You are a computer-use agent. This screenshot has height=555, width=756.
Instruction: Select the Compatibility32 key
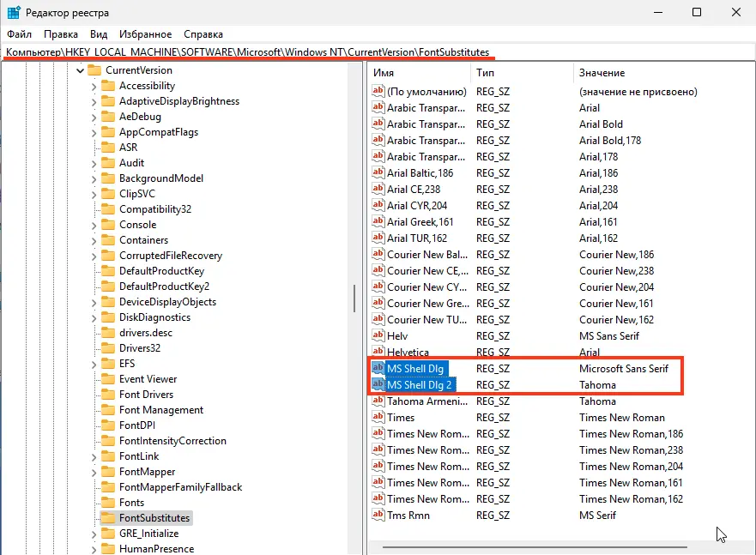155,209
